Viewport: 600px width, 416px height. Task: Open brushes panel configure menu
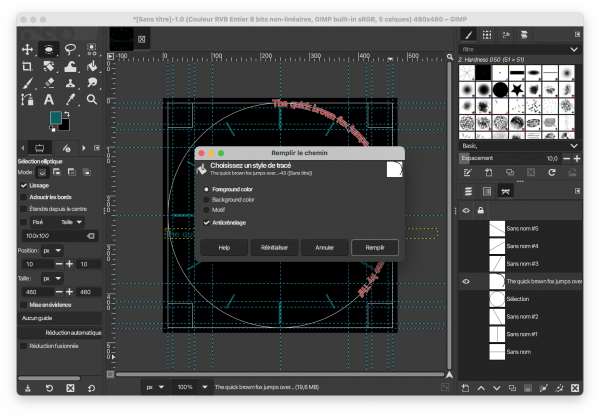[x=577, y=34]
